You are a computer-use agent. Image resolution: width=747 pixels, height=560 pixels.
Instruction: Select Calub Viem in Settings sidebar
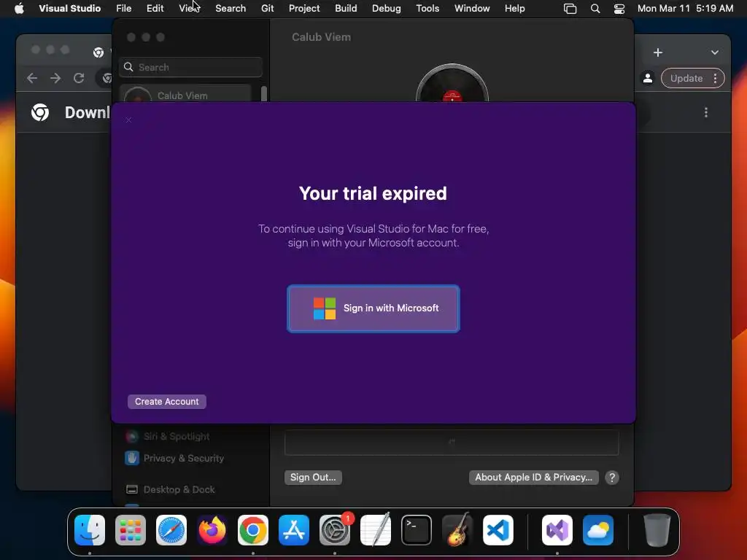coord(185,93)
